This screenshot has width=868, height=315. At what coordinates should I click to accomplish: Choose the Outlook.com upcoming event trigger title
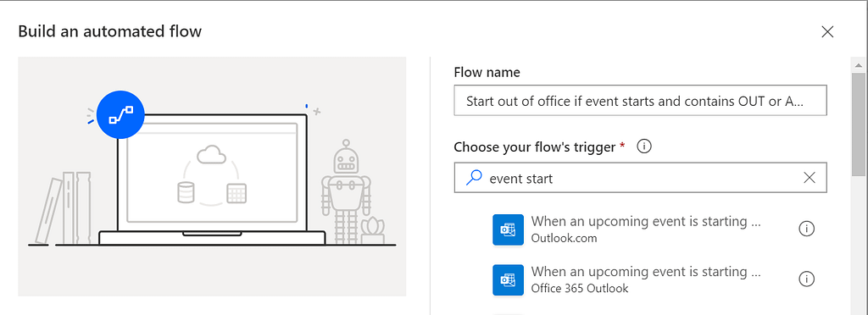coord(646,222)
